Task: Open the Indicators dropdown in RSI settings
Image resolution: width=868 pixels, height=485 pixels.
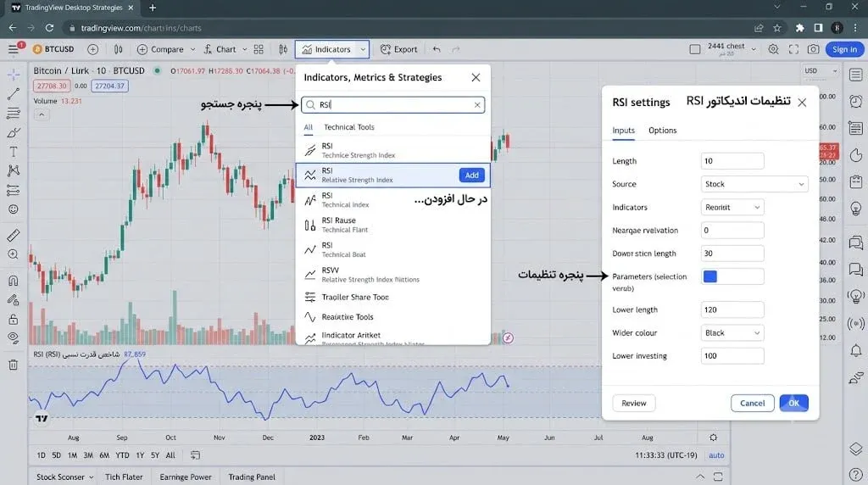Action: [x=732, y=207]
